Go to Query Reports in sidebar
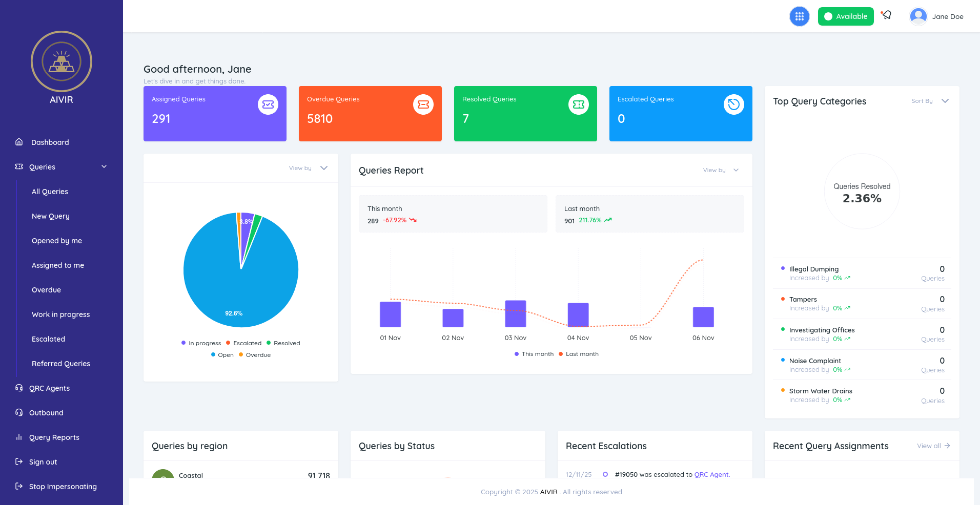The image size is (980, 505). tap(54, 437)
